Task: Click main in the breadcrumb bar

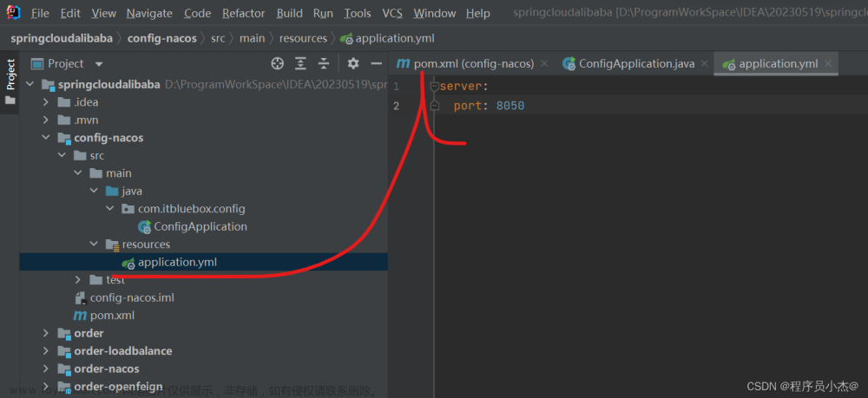Action: [252, 38]
